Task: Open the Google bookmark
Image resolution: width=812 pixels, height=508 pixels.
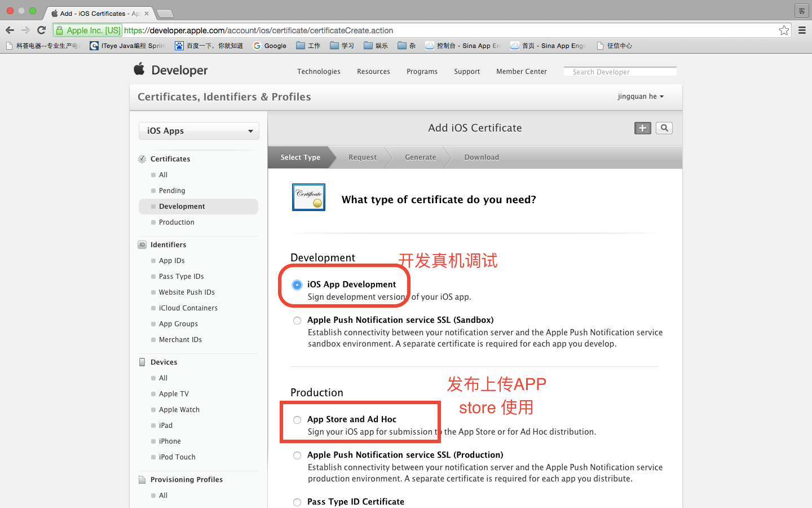Action: coord(270,46)
